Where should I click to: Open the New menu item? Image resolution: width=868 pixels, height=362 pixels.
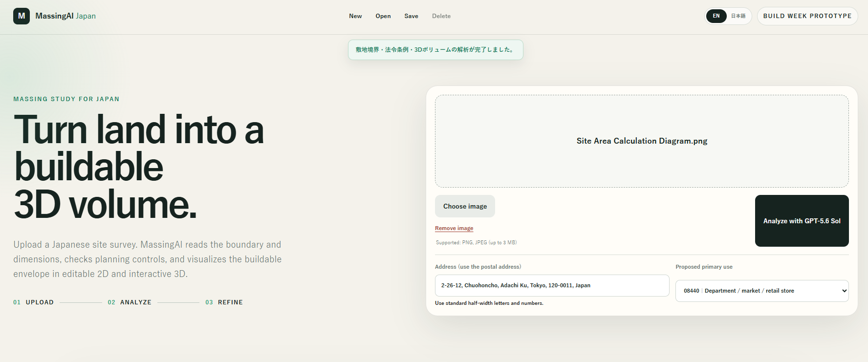tap(355, 16)
